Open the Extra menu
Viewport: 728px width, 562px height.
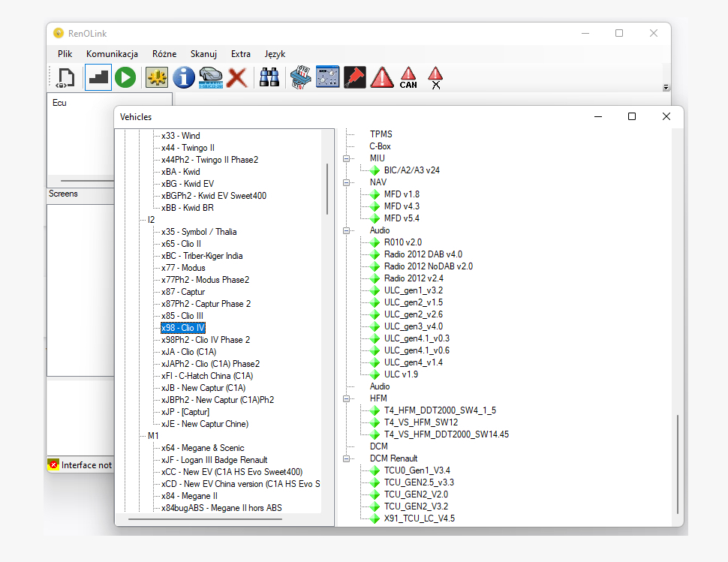[x=240, y=54]
